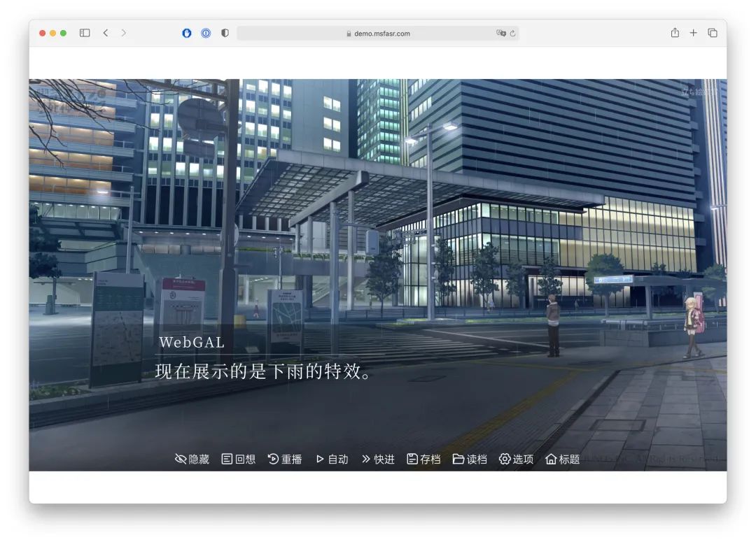Click the blue Bitwarden-style extension icon
756x542 pixels.
tap(187, 34)
